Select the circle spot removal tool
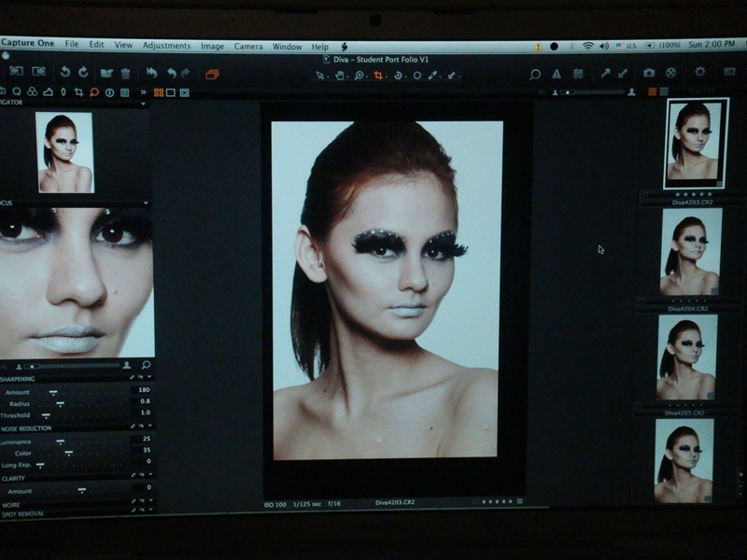This screenshot has width=747, height=560. [x=416, y=76]
